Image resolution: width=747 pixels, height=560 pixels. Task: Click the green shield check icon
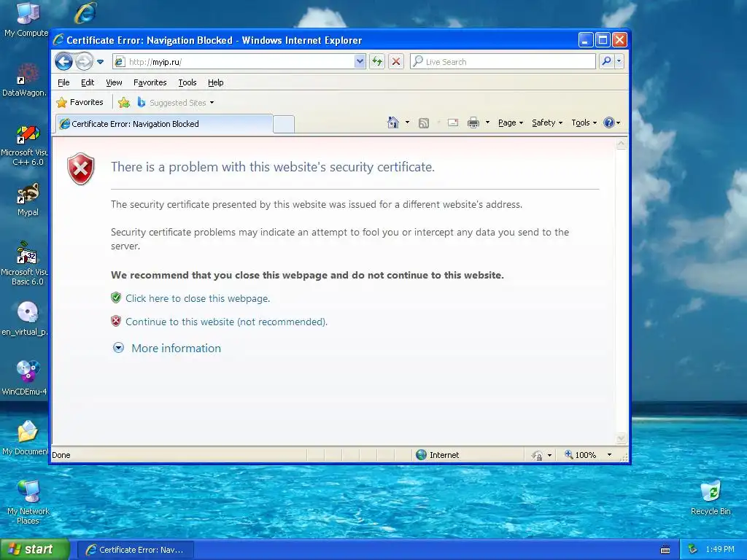[116, 298]
